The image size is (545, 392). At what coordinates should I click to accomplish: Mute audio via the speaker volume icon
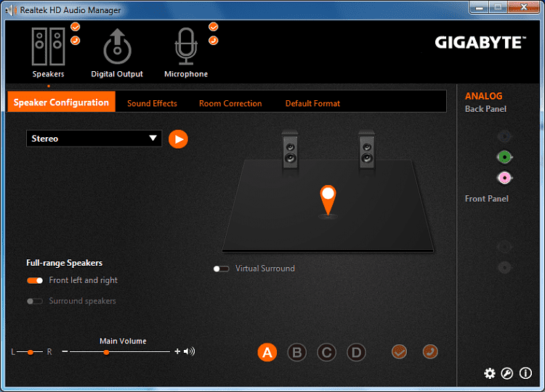[x=190, y=351]
